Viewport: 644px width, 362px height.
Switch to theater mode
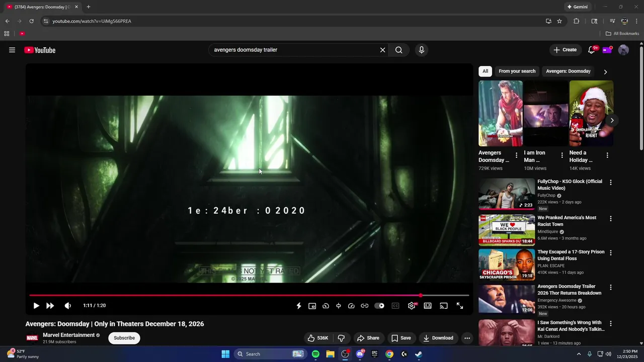point(428,306)
